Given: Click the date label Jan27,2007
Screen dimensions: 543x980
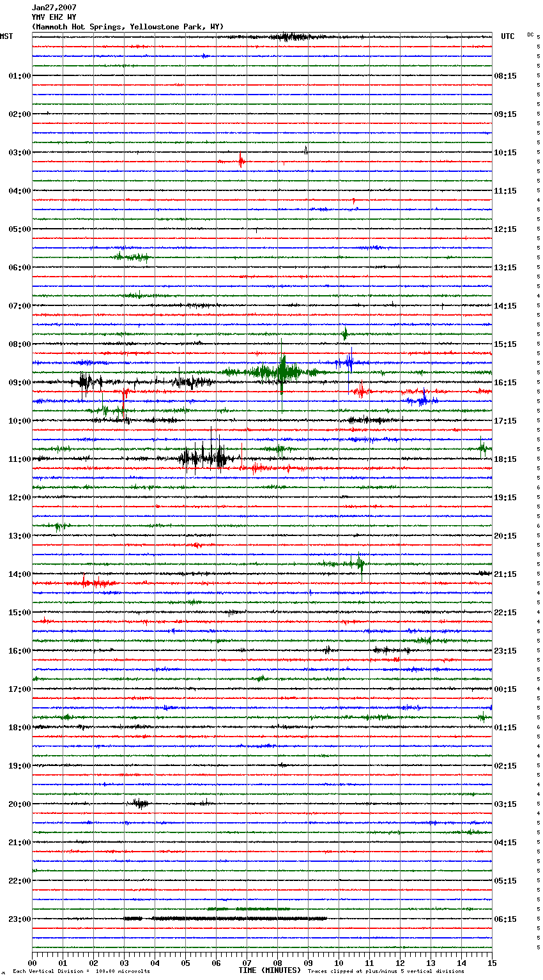Looking at the screenshot, I should (54, 8).
